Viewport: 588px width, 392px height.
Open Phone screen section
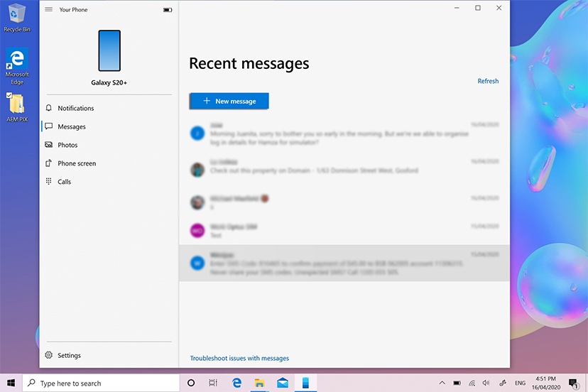click(x=109, y=163)
